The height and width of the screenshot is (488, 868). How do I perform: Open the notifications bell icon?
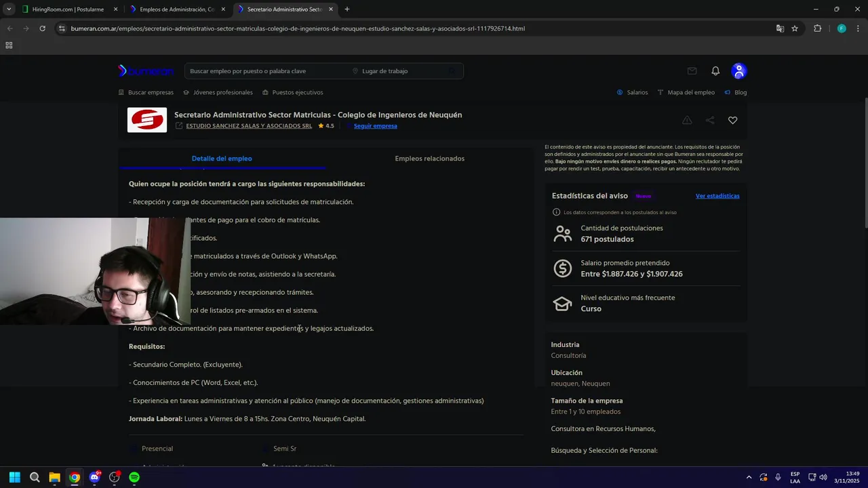coord(715,71)
